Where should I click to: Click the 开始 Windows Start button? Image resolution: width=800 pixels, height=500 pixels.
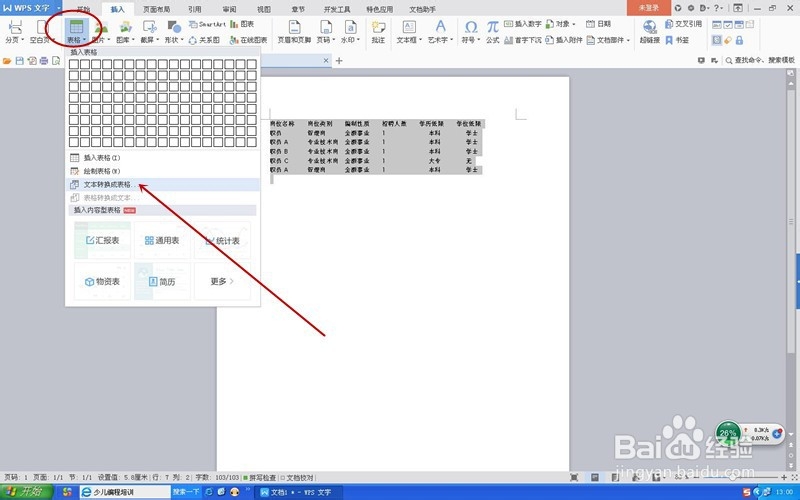pyautogui.click(x=26, y=492)
